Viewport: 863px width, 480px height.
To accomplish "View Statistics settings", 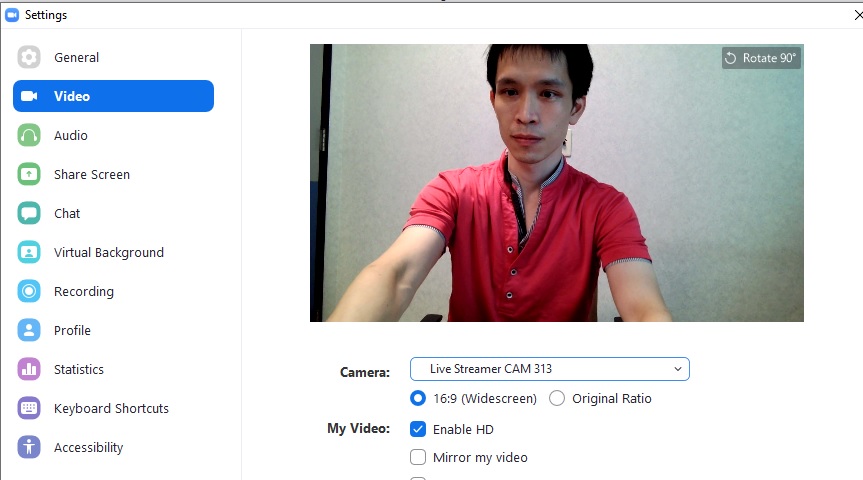I will 113,369.
